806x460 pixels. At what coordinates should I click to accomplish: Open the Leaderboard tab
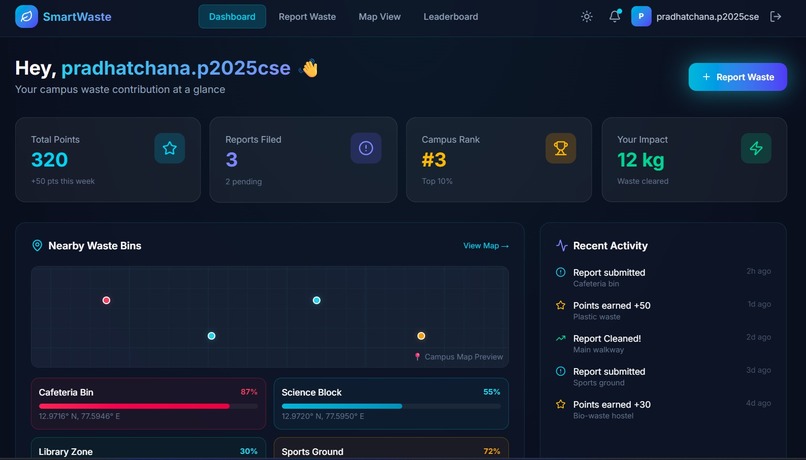tap(451, 16)
